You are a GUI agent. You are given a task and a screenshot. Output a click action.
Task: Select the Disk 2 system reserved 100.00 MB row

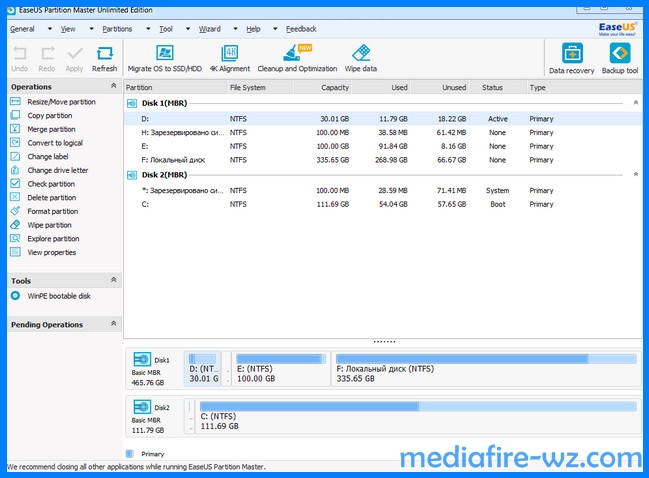[x=383, y=190]
